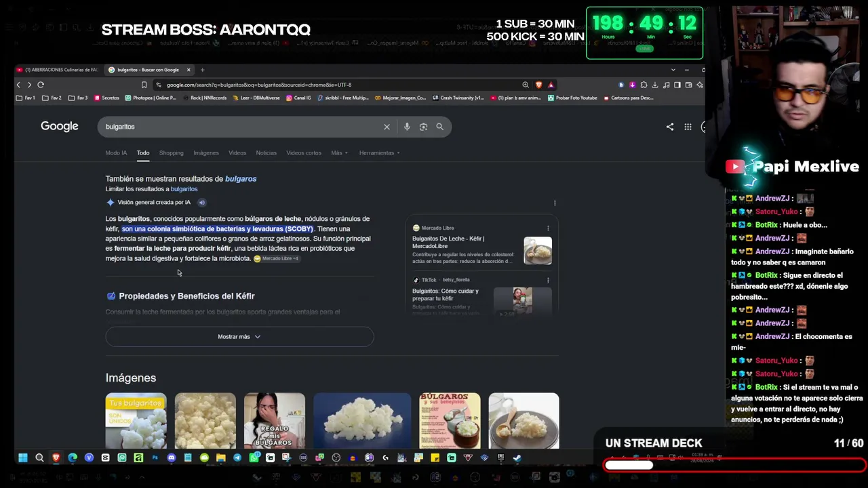Open Brave browser from the taskbar

click(x=56, y=458)
